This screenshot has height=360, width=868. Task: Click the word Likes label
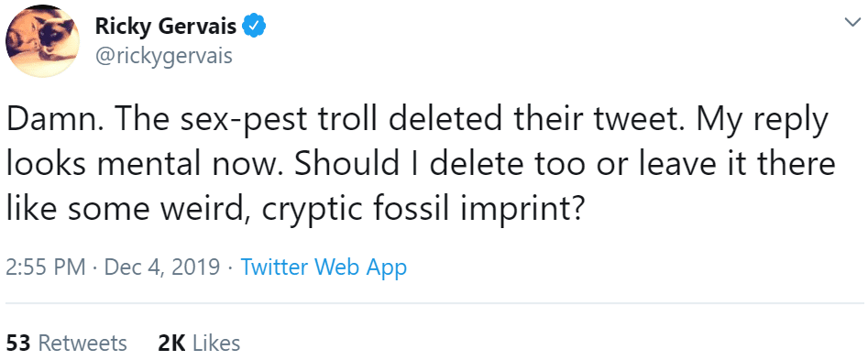(x=216, y=343)
